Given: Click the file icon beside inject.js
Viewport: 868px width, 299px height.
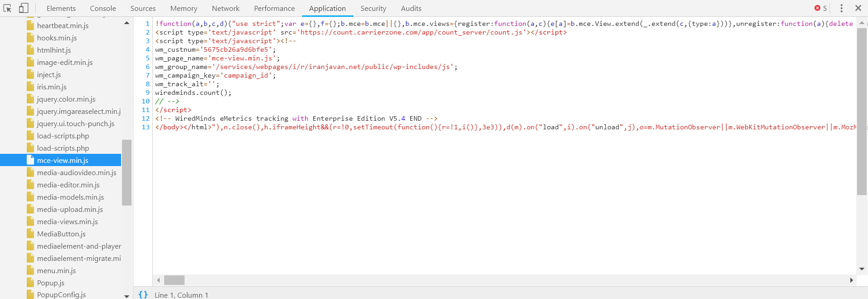Looking at the screenshot, I should click(30, 74).
